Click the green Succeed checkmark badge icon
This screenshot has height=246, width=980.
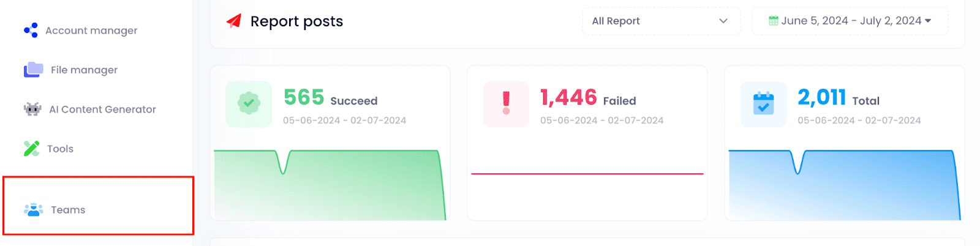click(x=249, y=104)
